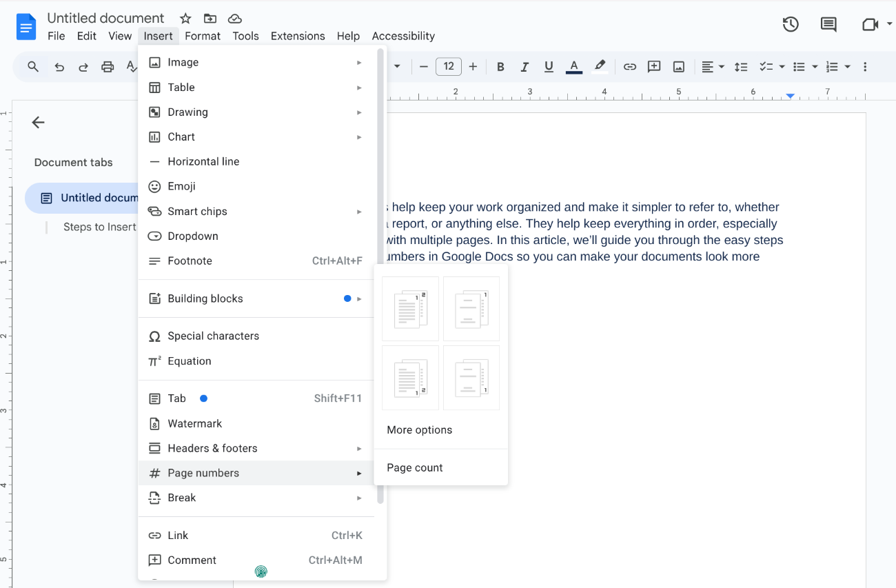The image size is (896, 588).
Task: Click More options for page numbers
Action: coord(419,429)
